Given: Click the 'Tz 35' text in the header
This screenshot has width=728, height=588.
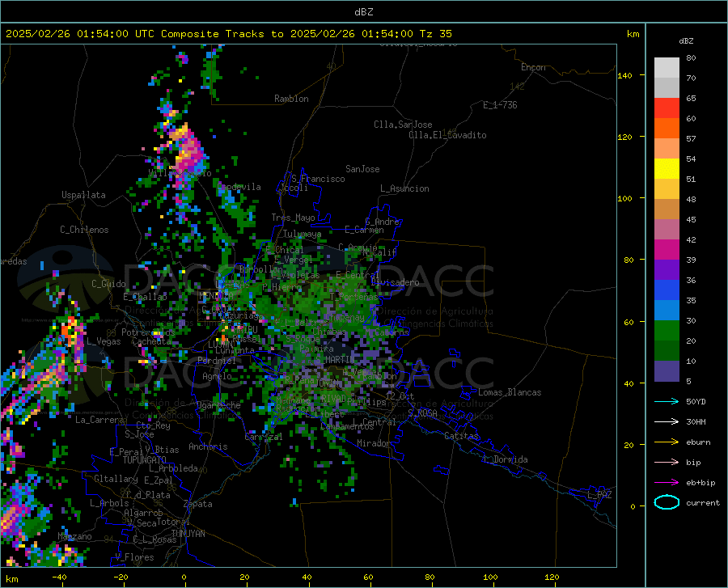Looking at the screenshot, I should point(435,34).
